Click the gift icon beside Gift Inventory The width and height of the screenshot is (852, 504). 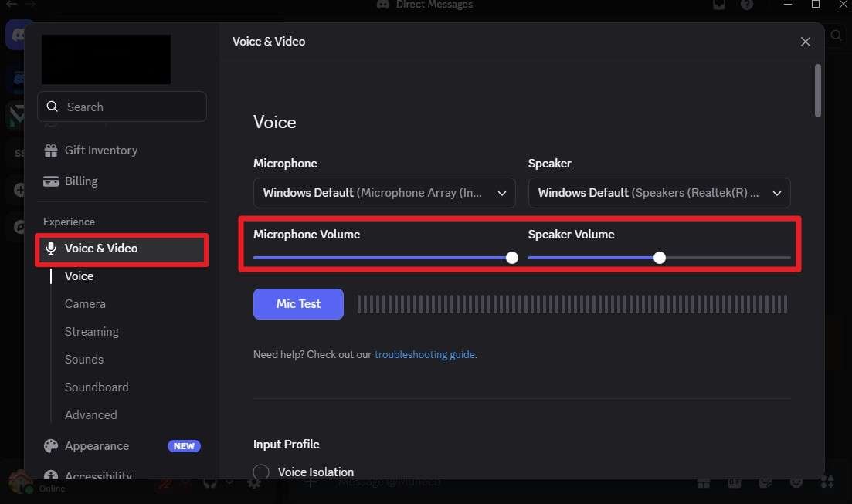[50, 151]
